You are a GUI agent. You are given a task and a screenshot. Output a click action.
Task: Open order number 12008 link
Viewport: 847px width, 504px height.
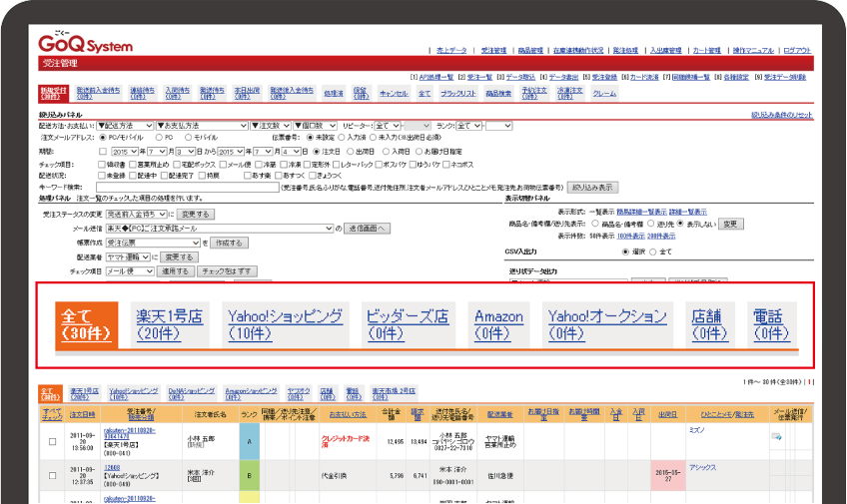(112, 468)
